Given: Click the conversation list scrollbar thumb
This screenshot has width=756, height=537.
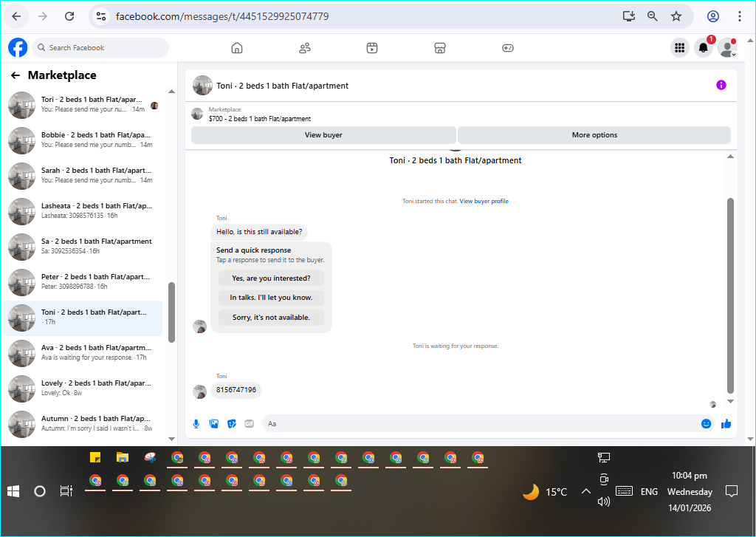Looking at the screenshot, I should point(171,312).
